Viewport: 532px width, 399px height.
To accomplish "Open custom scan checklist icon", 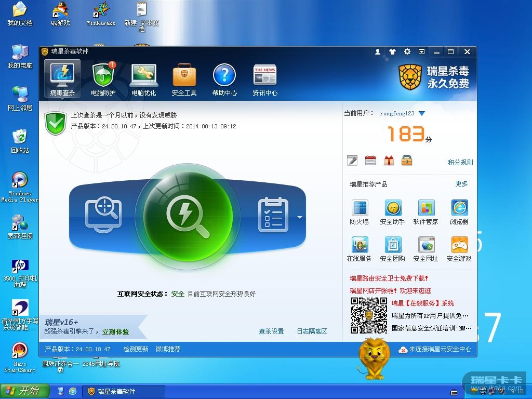I will coord(273,215).
